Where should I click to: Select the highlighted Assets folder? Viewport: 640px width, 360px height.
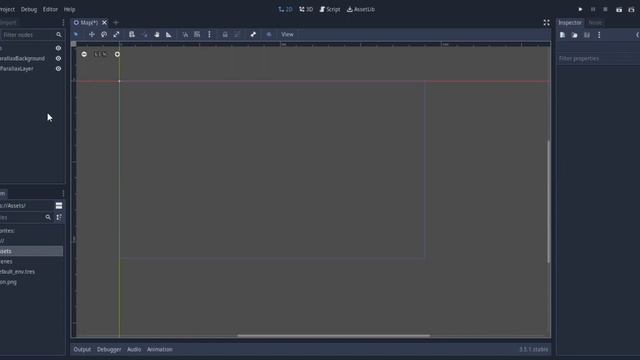(31, 251)
